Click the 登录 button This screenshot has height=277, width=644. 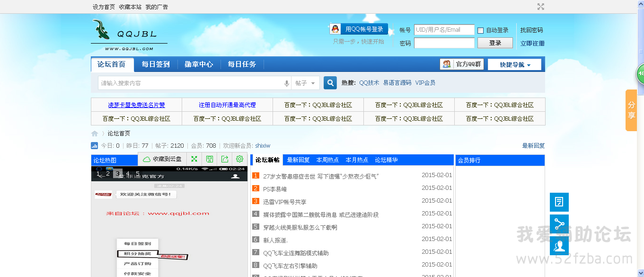pyautogui.click(x=495, y=43)
